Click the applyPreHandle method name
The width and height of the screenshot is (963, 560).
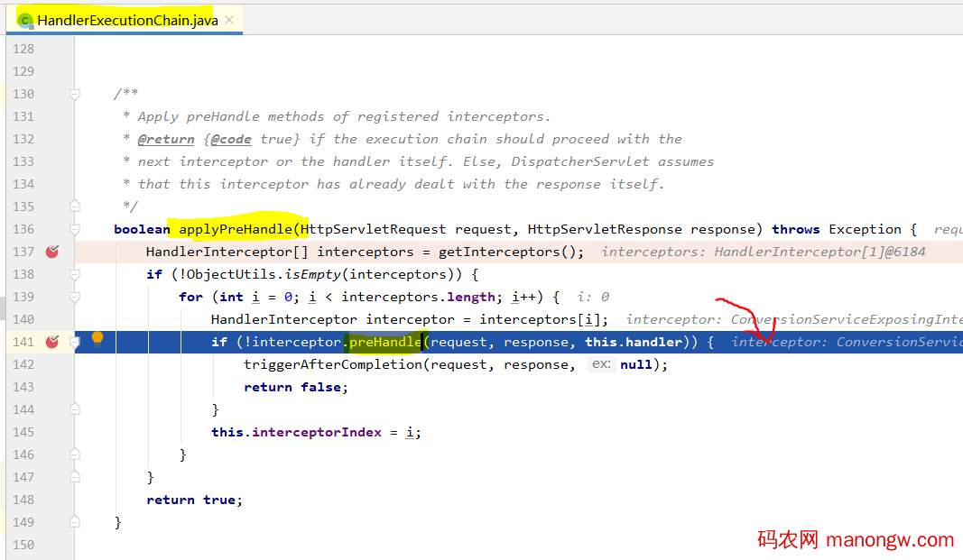(x=242, y=229)
